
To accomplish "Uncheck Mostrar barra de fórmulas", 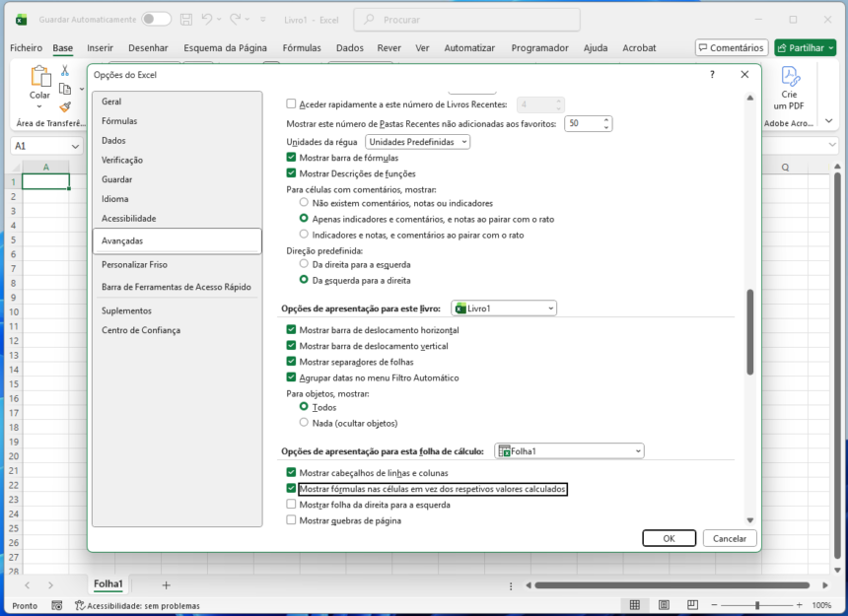I will tap(291, 158).
